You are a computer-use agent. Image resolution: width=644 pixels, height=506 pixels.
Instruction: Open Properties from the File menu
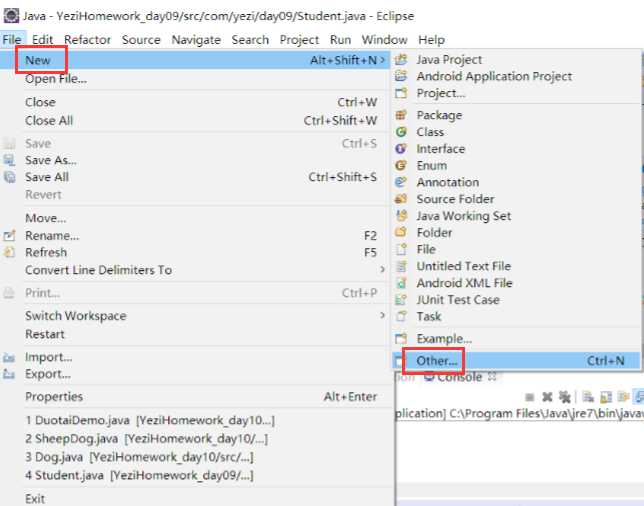[195, 397]
